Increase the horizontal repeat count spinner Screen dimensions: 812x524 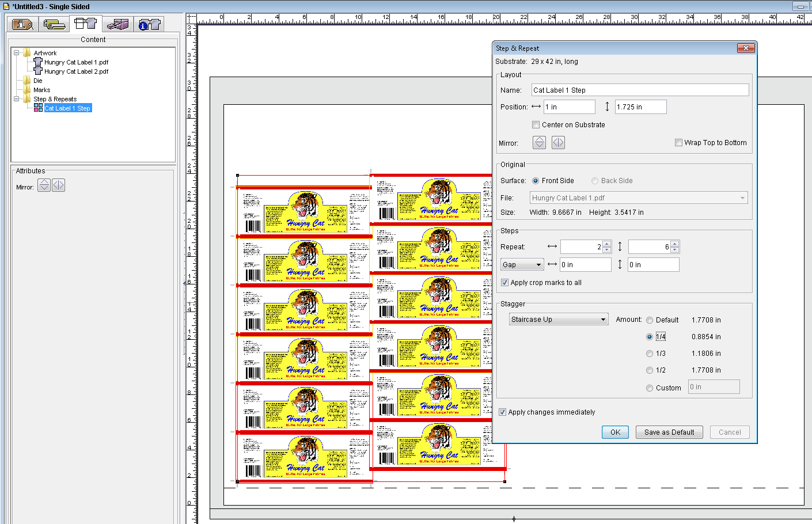(x=606, y=244)
